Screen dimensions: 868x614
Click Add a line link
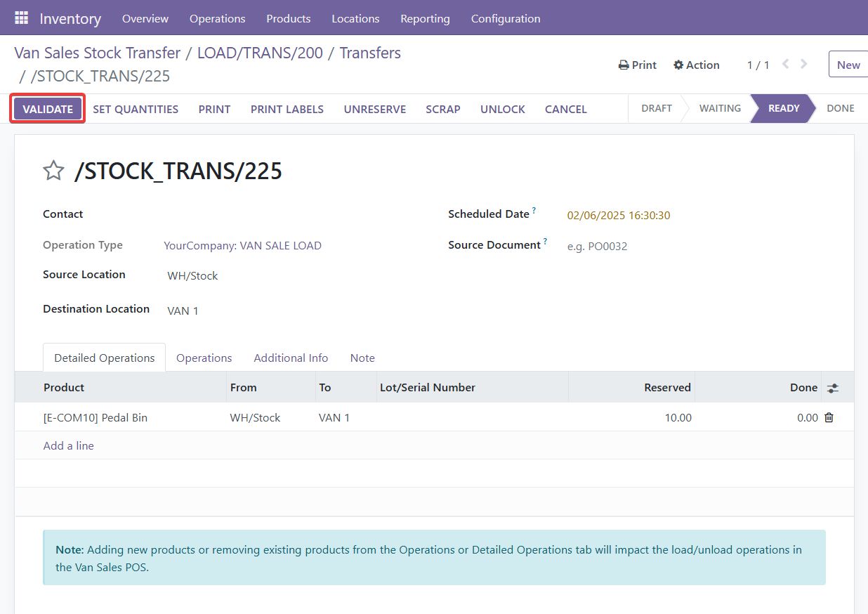click(69, 445)
